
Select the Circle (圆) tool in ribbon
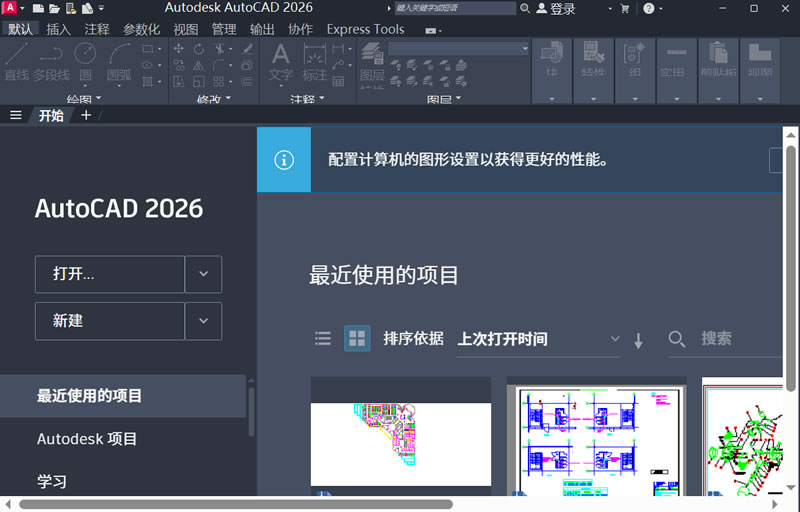click(x=86, y=60)
